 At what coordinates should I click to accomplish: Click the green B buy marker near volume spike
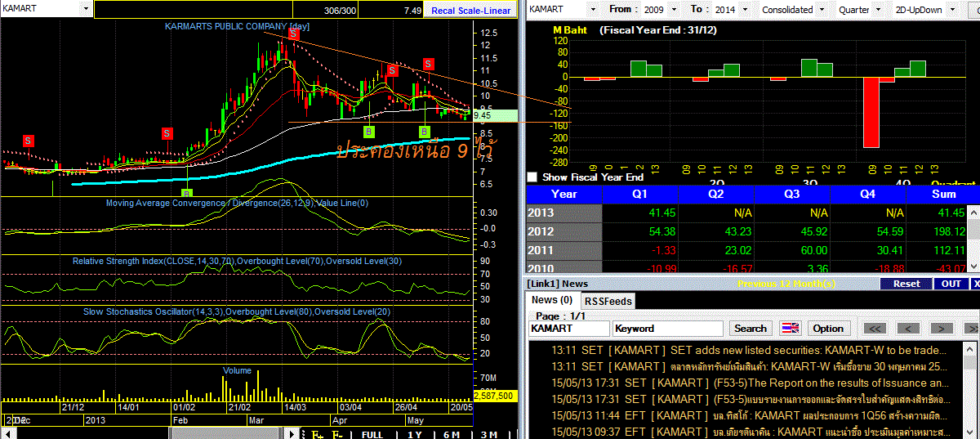[x=186, y=193]
